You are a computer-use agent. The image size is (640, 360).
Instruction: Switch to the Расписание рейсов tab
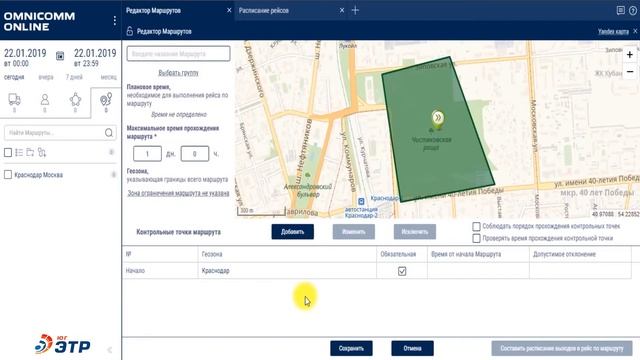tap(264, 11)
